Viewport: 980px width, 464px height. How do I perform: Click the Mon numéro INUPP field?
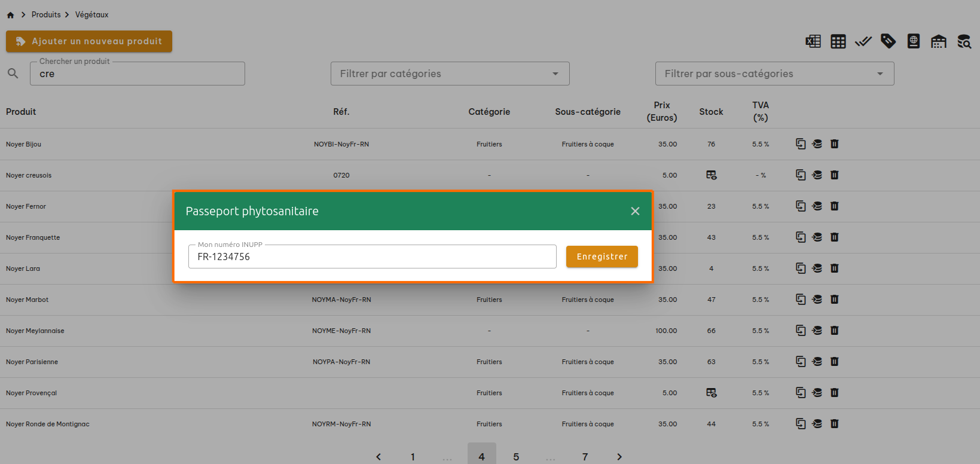pyautogui.click(x=372, y=257)
